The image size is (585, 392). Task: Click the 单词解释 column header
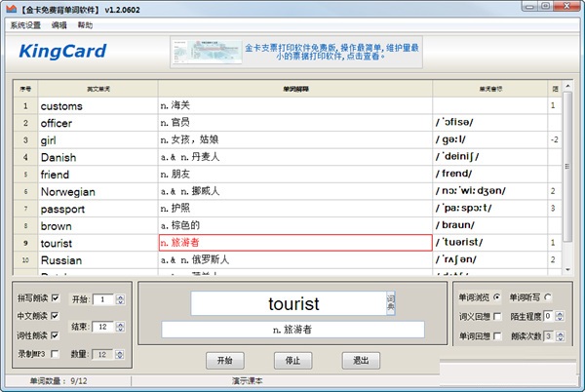click(x=295, y=89)
